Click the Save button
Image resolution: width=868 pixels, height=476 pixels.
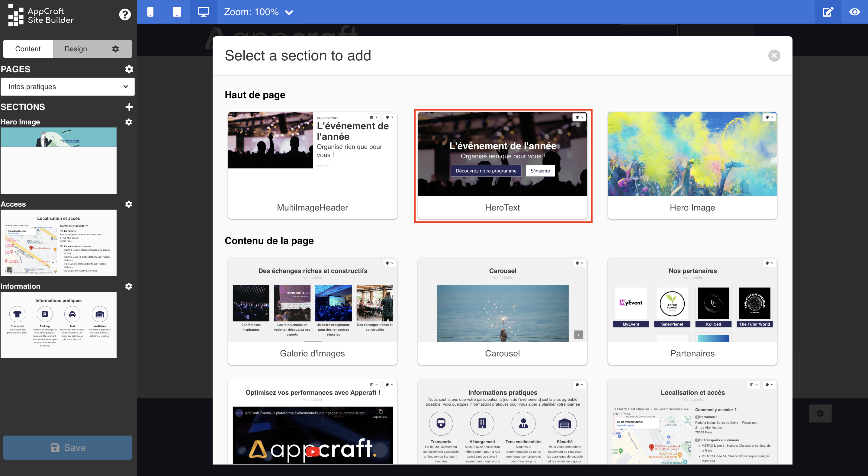(x=67, y=447)
